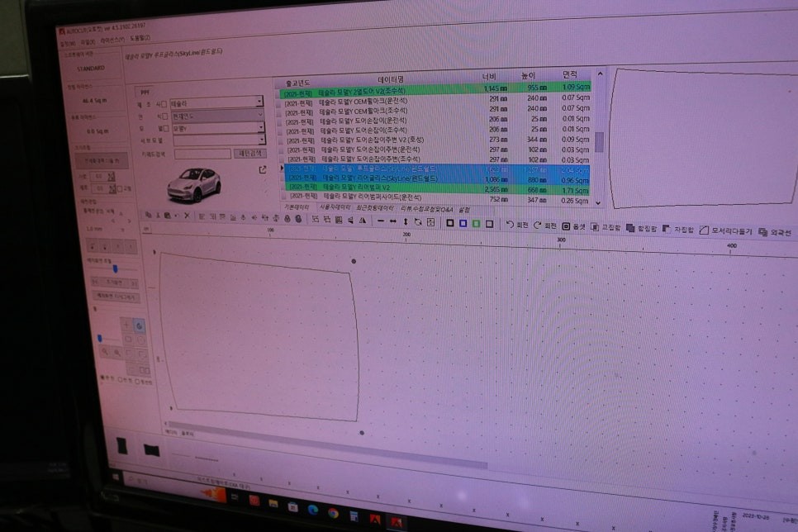Toggle the 모델 checkbox

click(x=164, y=128)
